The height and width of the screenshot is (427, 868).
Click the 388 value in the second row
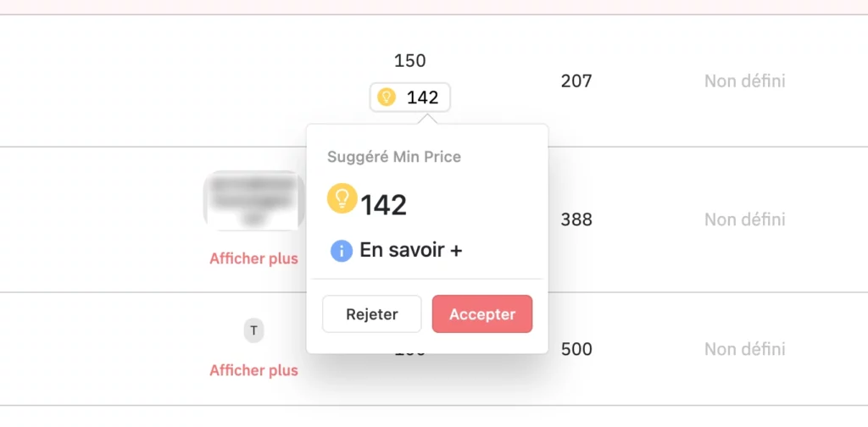click(576, 219)
